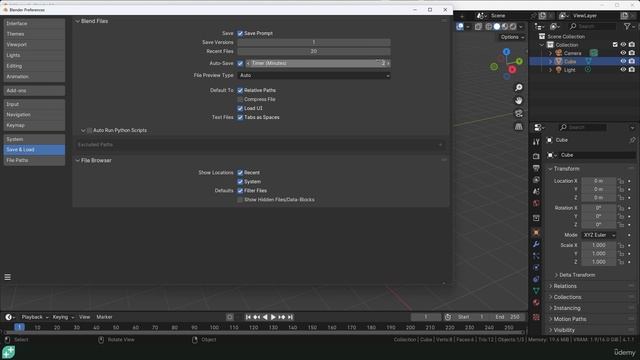Click the pan hand gizmo in viewport
The height and width of the screenshot is (360, 640).
(x=519, y=101)
